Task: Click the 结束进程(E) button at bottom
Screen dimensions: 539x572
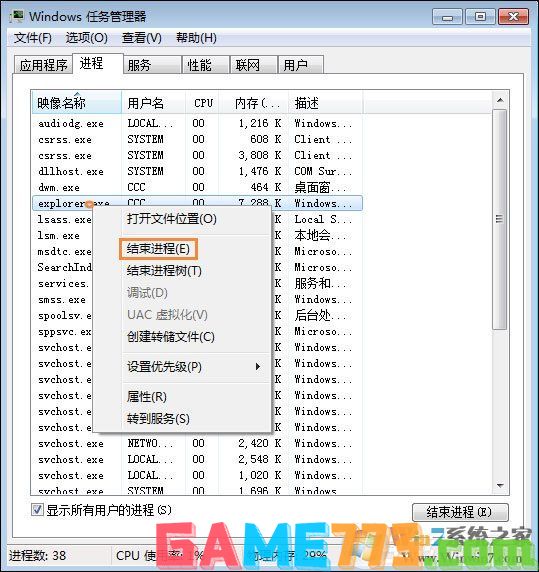Action: [x=459, y=512]
